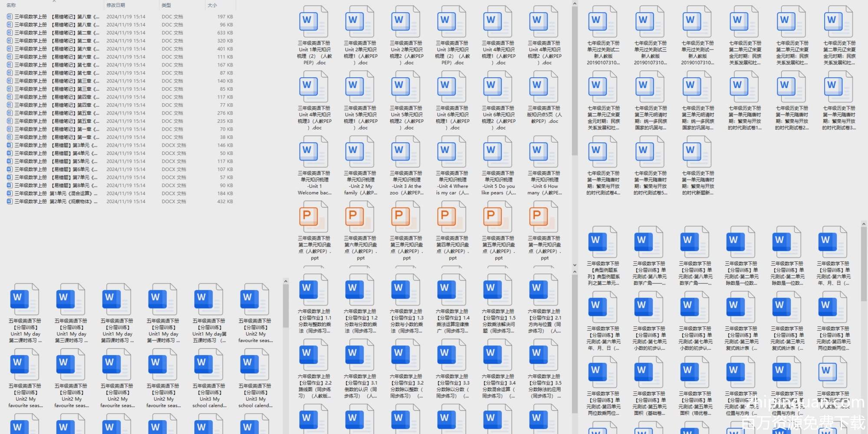Select the 【易错题】第7单元 file row
Image resolution: width=868 pixels, height=434 pixels.
(120, 178)
